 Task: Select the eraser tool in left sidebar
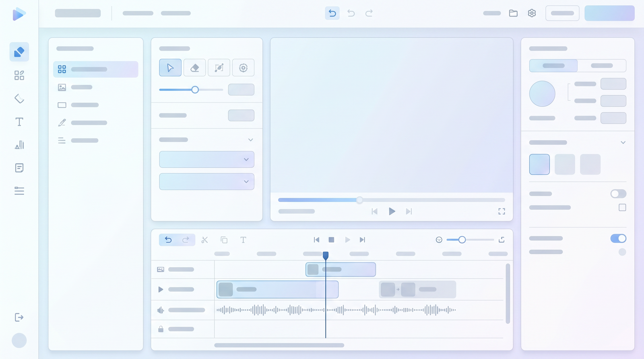[x=19, y=52]
